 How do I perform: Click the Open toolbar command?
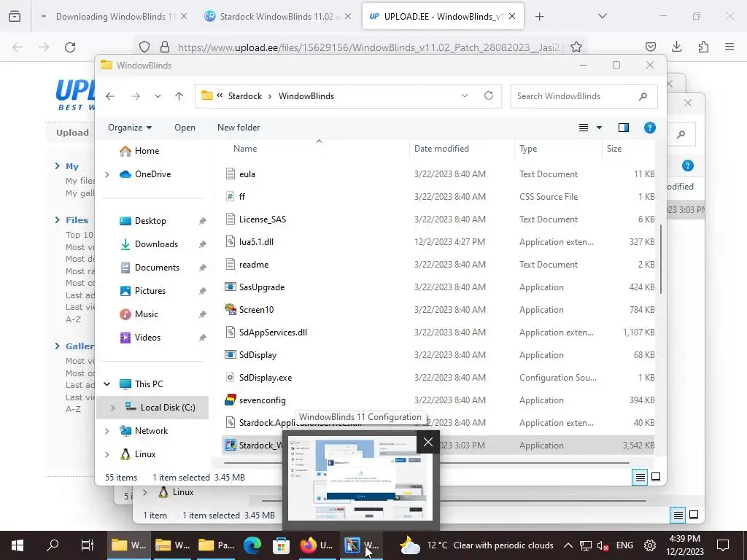click(x=185, y=128)
